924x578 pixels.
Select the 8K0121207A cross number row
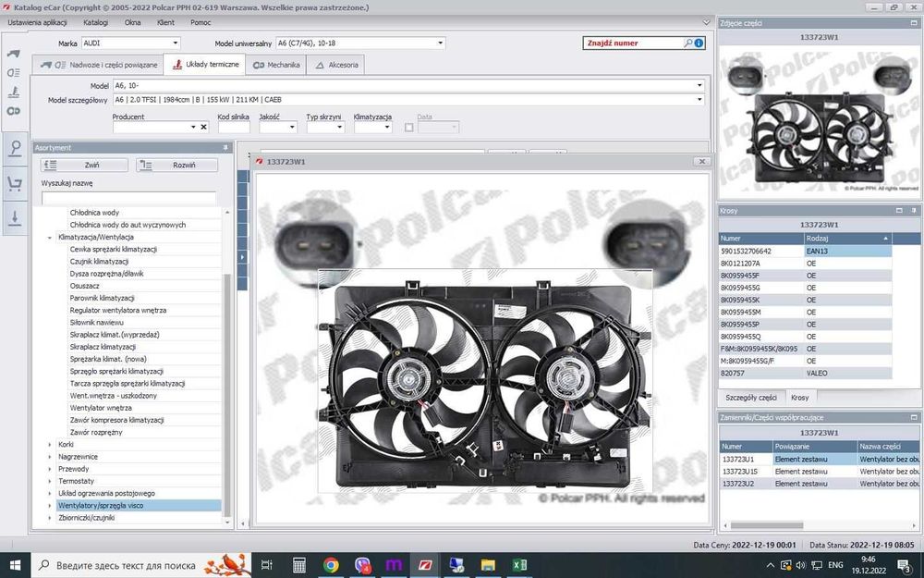pos(805,263)
